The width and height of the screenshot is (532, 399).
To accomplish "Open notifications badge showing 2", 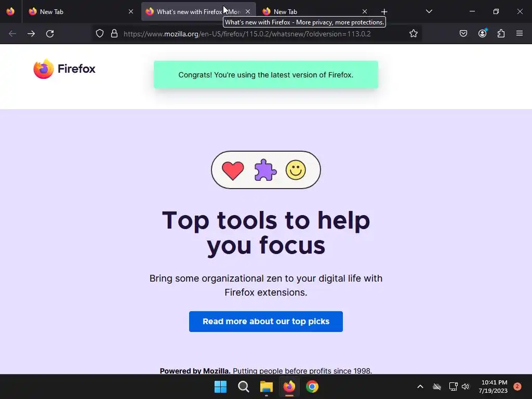I will [x=517, y=387].
